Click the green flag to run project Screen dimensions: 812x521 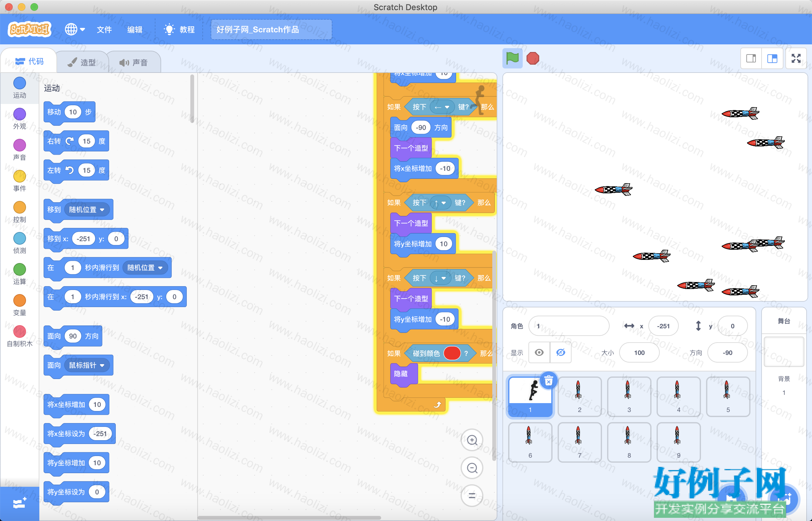coord(512,58)
